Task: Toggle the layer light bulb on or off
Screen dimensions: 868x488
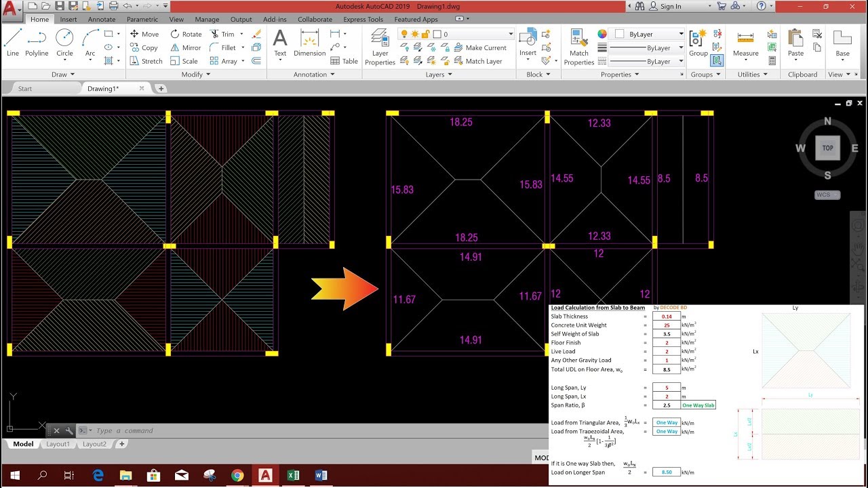Action: [404, 33]
